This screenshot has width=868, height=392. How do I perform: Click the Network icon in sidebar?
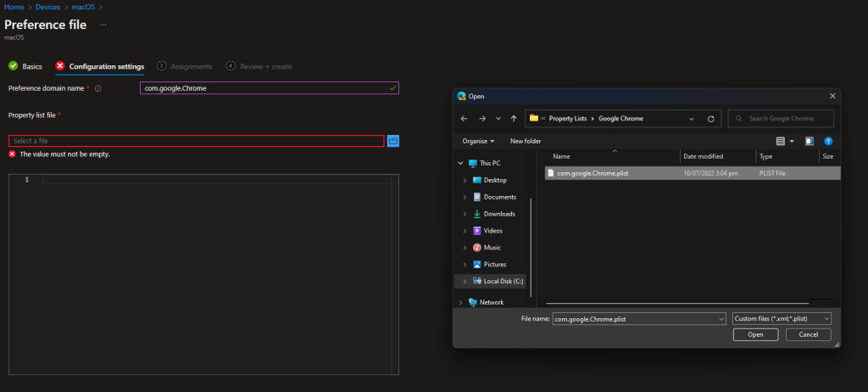tap(473, 302)
